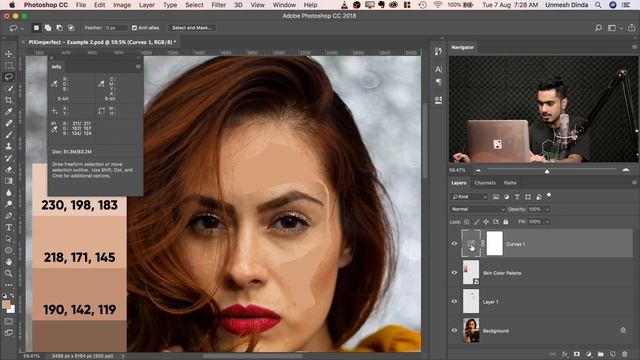This screenshot has height=360, width=640.
Task: Delete layer trash icon
Action: coord(624,354)
